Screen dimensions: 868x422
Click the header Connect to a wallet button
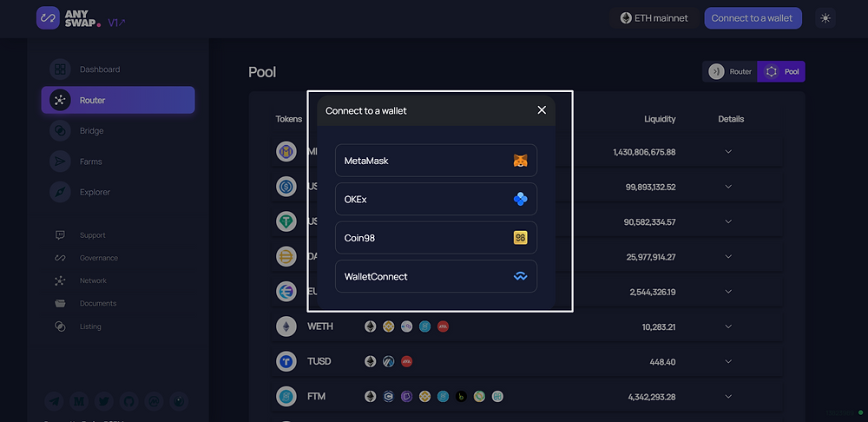[x=753, y=18]
